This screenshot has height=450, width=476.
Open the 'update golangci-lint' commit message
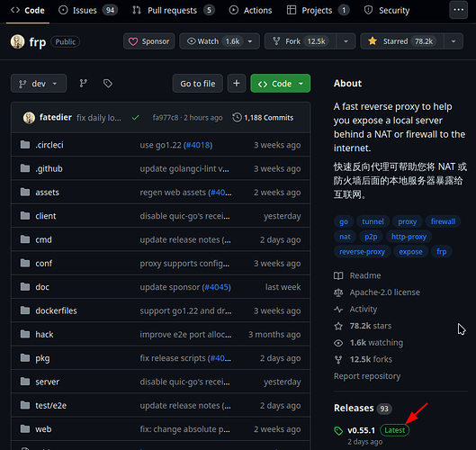184,169
